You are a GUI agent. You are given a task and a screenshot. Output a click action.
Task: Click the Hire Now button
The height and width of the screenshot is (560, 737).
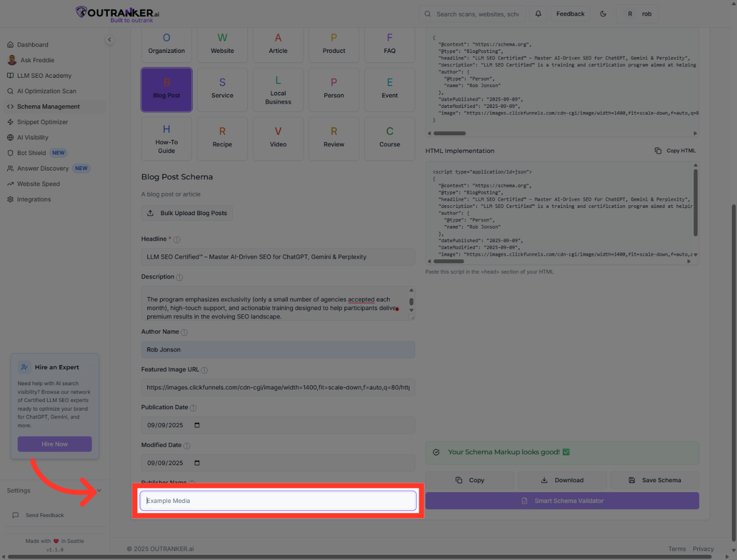point(54,444)
